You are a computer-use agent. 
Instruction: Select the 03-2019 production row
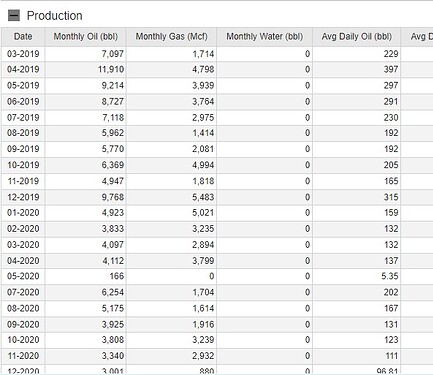pos(217,54)
